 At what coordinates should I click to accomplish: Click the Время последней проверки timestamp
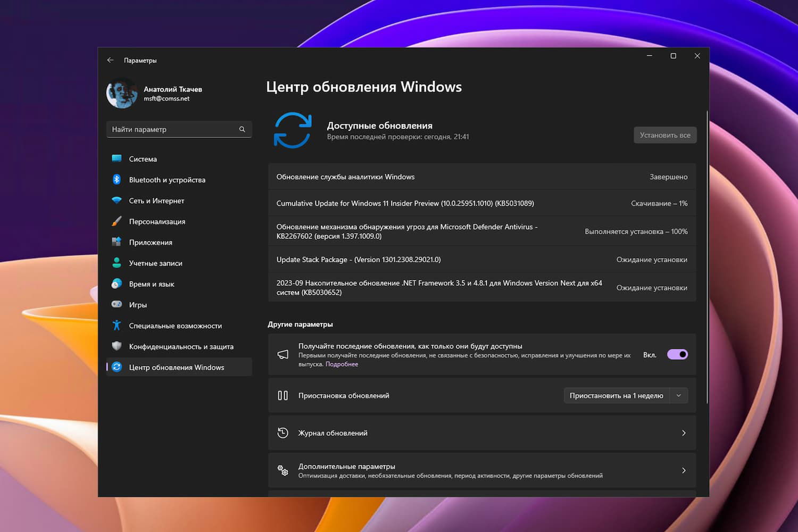[x=398, y=137]
